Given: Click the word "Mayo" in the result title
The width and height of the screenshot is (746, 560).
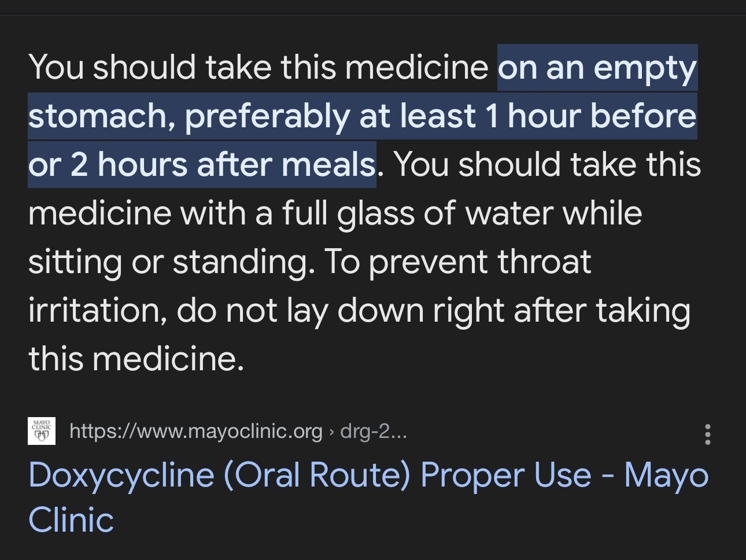Looking at the screenshot, I should click(x=666, y=476).
